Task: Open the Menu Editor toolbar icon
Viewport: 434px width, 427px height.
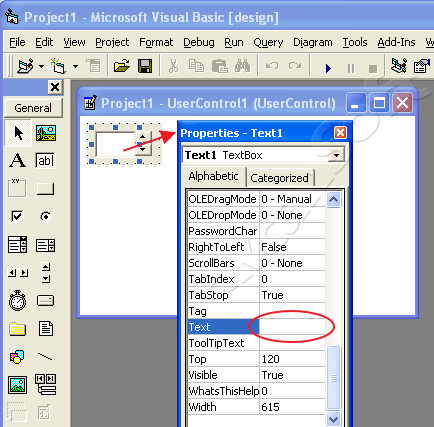Action: point(93,66)
